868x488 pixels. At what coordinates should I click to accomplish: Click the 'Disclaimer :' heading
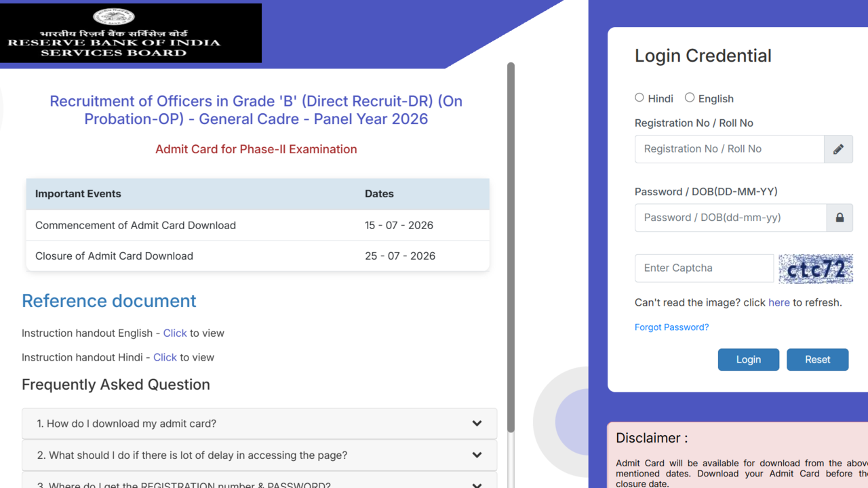point(652,438)
